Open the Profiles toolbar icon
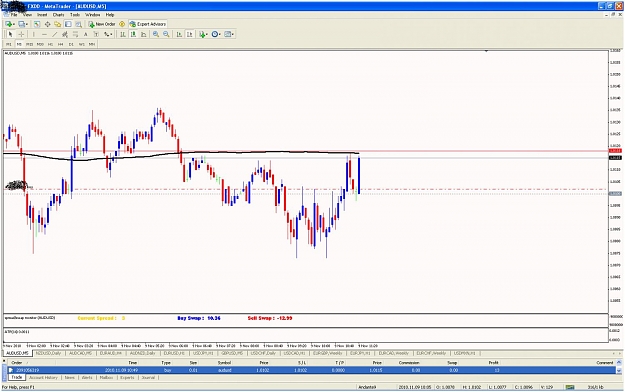This screenshot has width=625, height=392. point(23,24)
